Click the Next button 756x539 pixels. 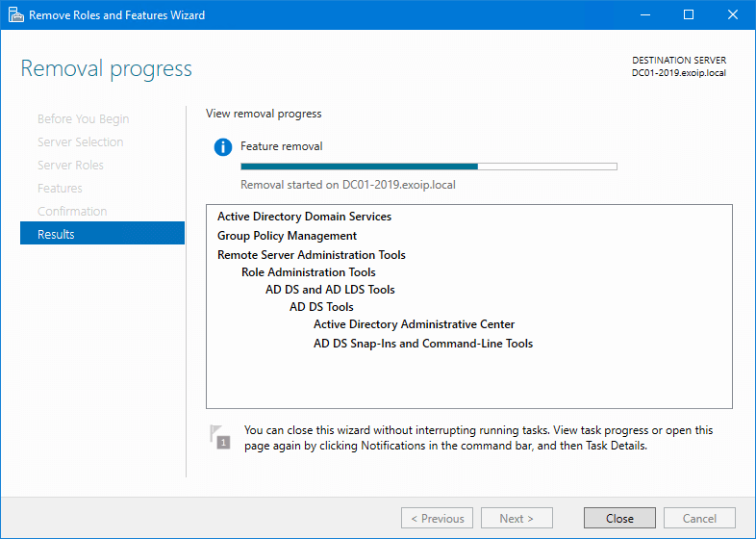click(x=517, y=518)
